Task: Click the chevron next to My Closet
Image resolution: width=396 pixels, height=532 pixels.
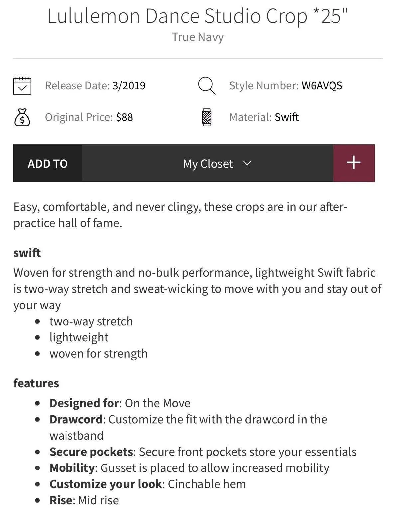Action: (247, 163)
